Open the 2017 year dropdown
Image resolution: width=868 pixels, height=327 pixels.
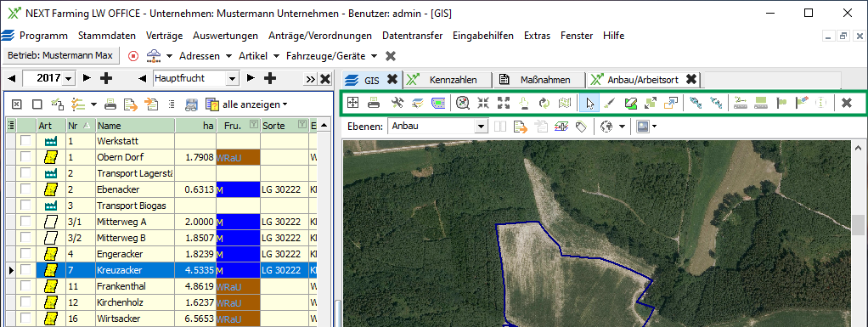pos(69,79)
